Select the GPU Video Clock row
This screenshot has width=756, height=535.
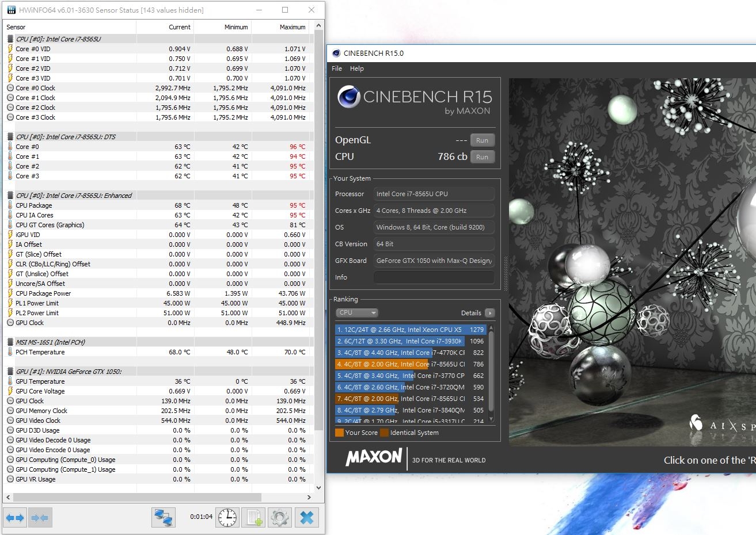(157, 421)
